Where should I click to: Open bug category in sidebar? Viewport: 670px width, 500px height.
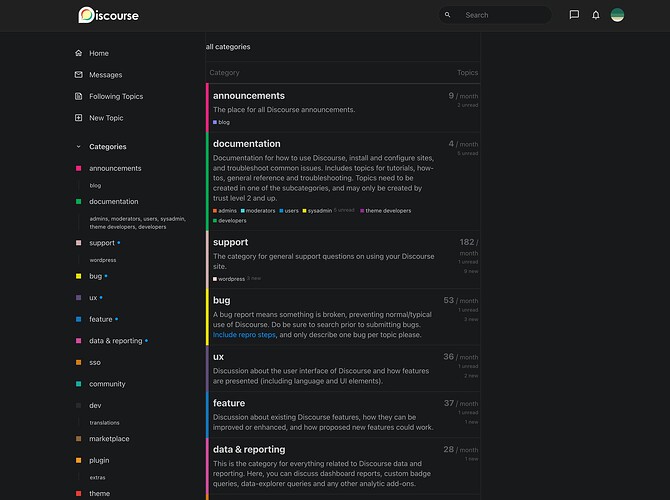[x=95, y=276]
